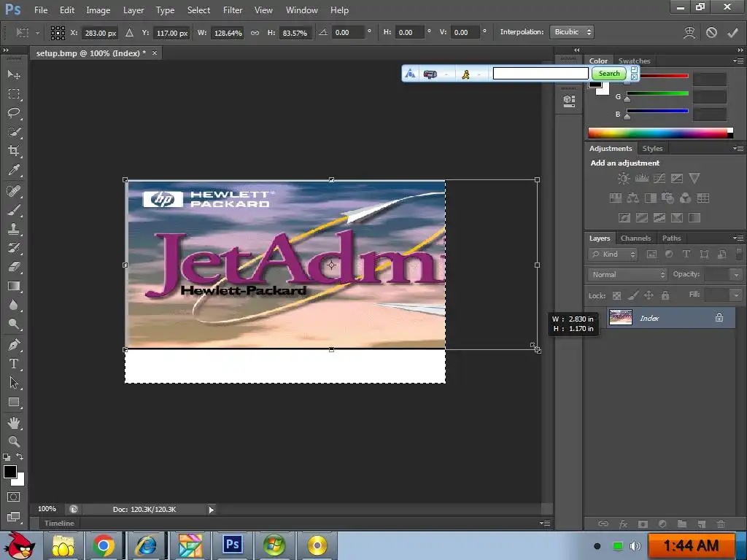Screen dimensions: 747x560
Task: Select the Dodge tool
Action: 14,324
